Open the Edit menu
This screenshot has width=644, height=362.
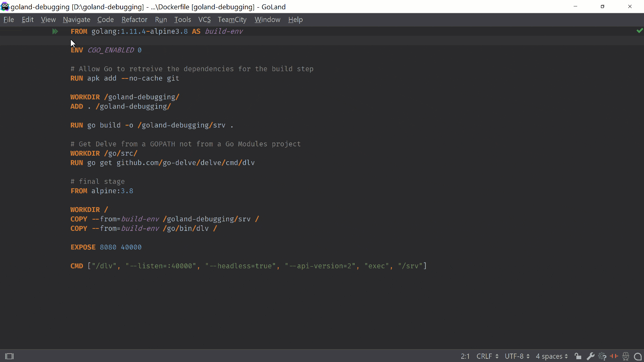[x=28, y=20]
